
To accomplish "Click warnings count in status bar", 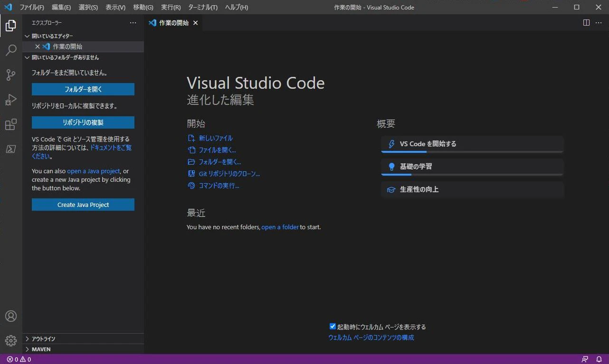I will click(x=26, y=359).
